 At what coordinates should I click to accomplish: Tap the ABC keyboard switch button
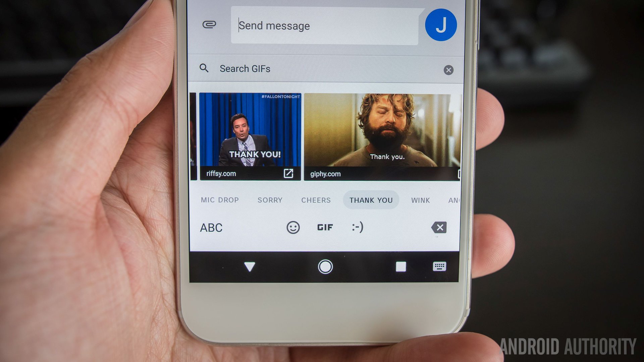(211, 227)
